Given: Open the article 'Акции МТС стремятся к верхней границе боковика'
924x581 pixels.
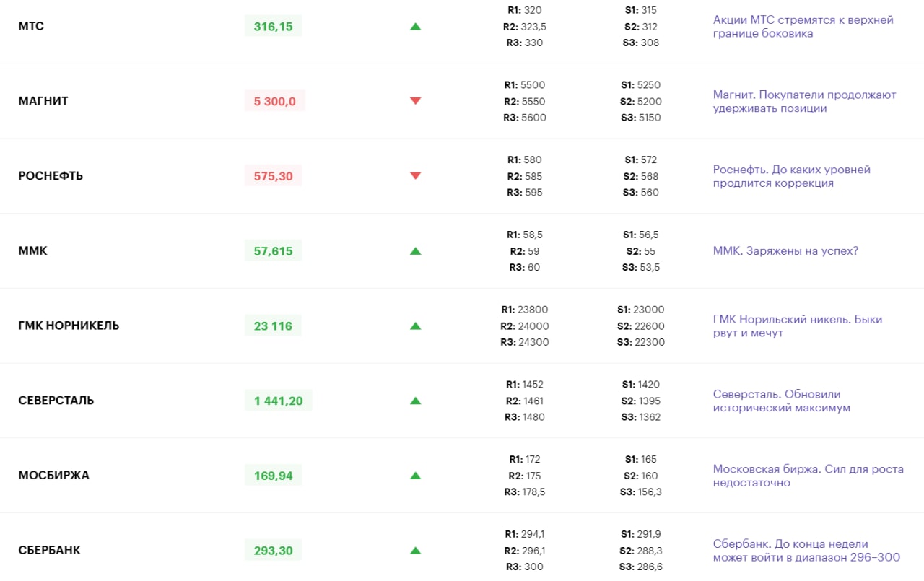Looking at the screenshot, I should click(803, 27).
